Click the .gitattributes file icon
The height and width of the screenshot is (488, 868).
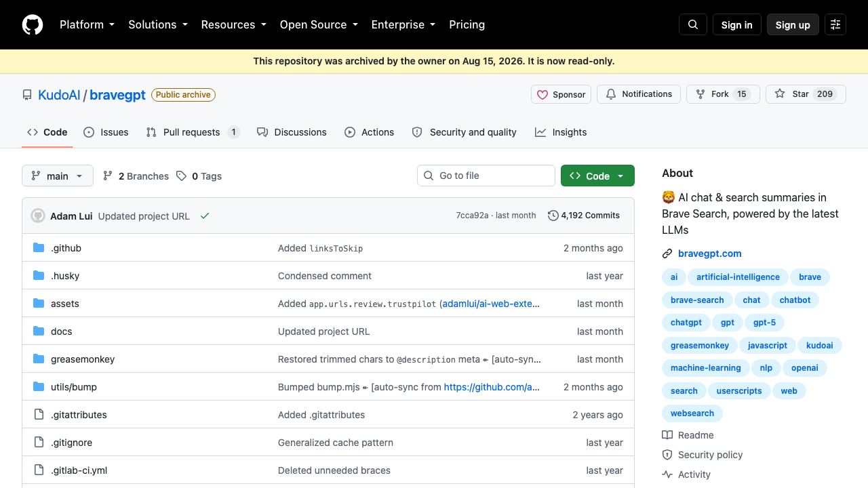[39, 415]
